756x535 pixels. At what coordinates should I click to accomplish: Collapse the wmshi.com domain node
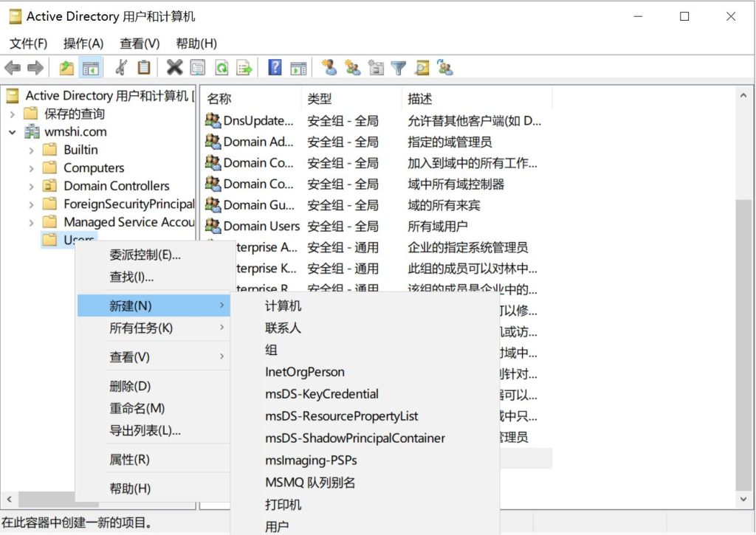(x=13, y=132)
